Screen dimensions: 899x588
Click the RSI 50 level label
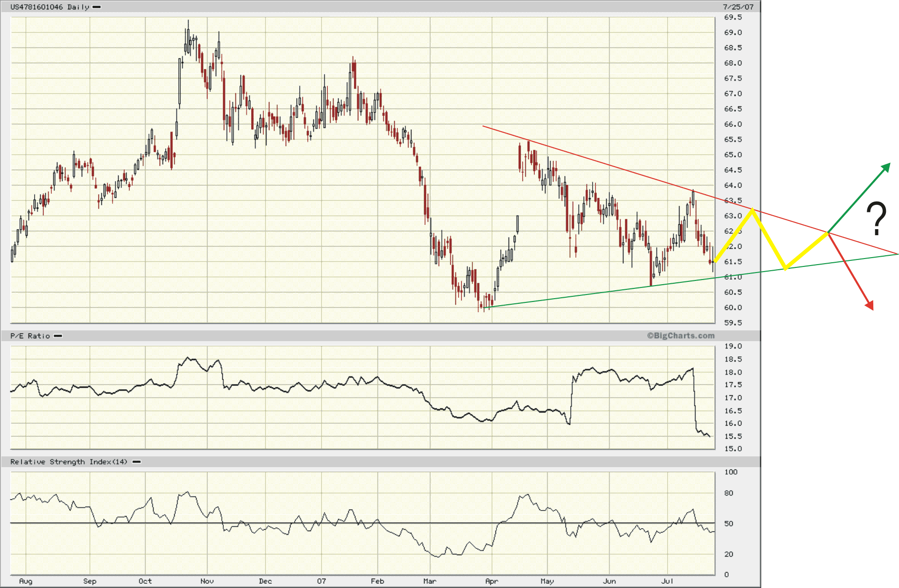729,524
